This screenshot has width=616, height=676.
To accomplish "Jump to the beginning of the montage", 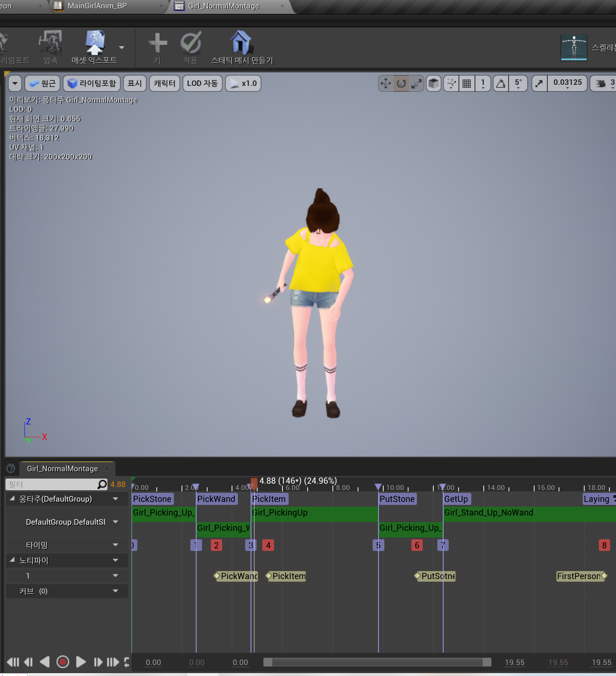I will pos(13,662).
